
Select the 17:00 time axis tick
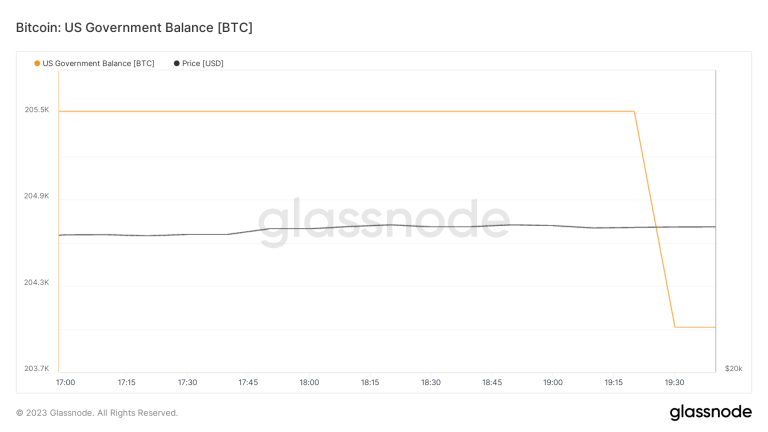click(x=65, y=382)
